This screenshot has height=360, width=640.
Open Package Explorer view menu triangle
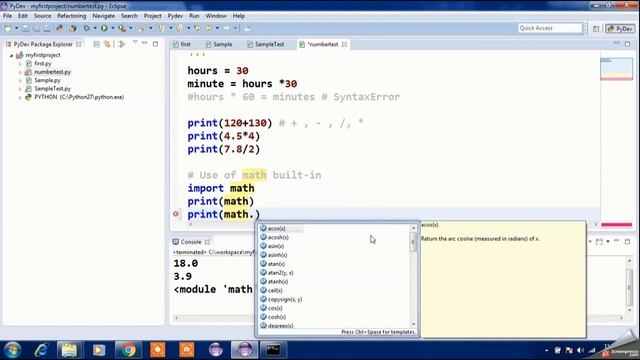click(x=135, y=42)
